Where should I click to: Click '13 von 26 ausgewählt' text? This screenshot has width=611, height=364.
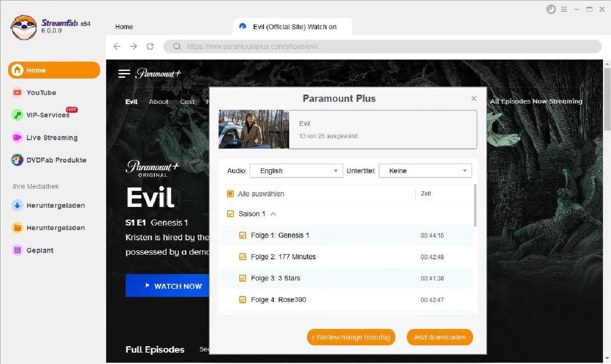coord(329,136)
